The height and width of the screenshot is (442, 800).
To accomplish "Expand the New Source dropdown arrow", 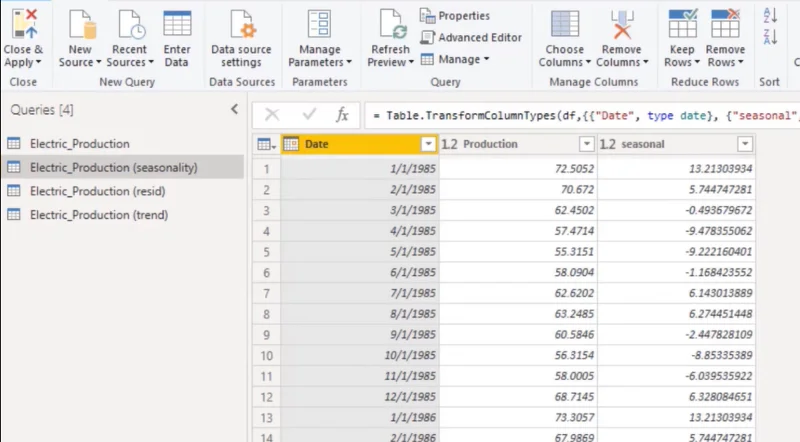I will (98, 63).
